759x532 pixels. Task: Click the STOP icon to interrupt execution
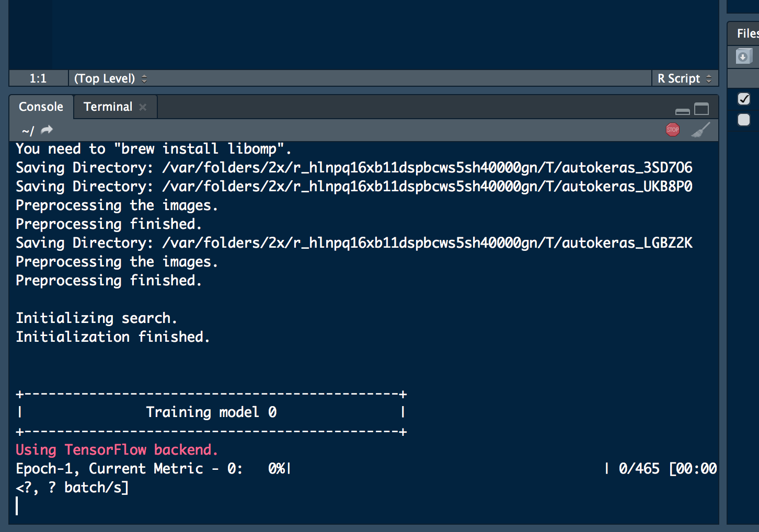673,130
